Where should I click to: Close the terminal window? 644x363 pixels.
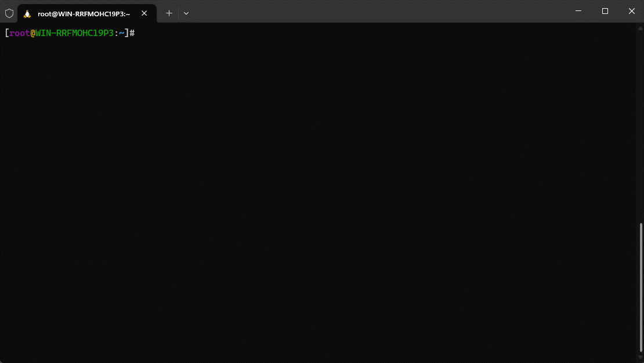tap(632, 11)
